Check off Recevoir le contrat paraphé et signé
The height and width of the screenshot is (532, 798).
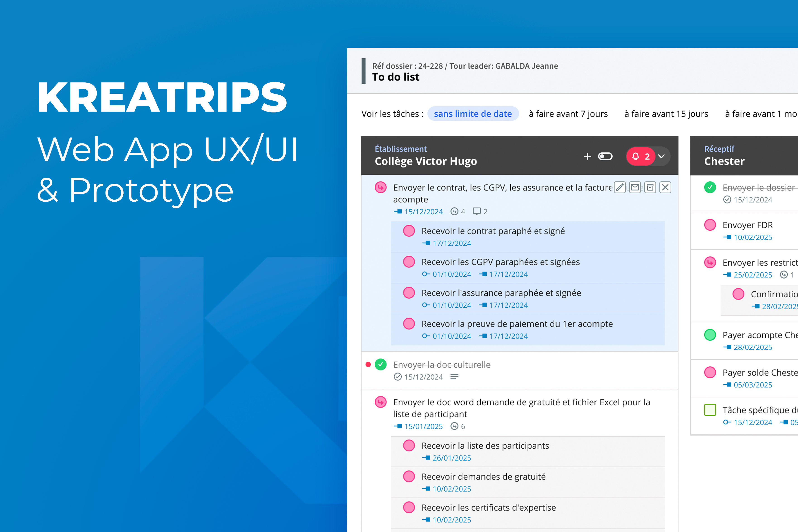click(x=409, y=231)
